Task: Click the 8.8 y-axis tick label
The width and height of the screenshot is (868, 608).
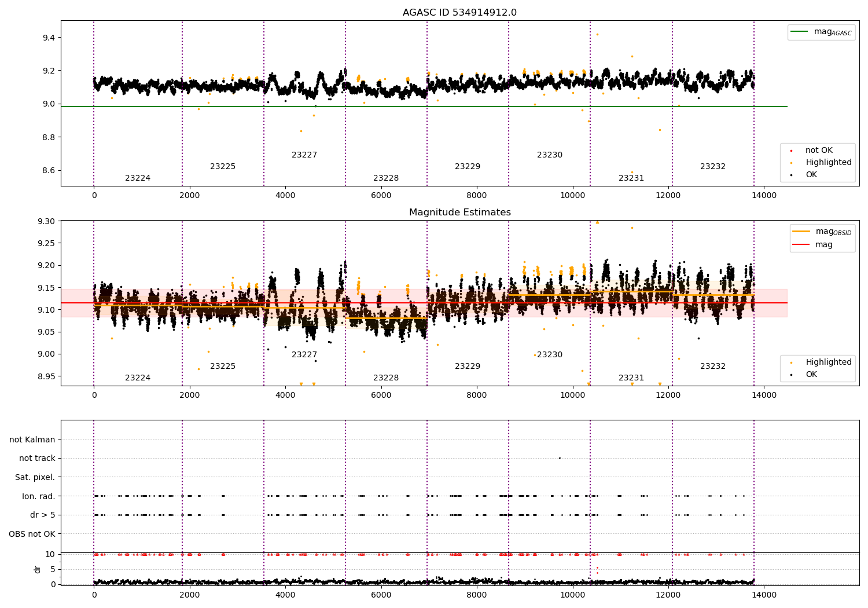Action: 49,137
